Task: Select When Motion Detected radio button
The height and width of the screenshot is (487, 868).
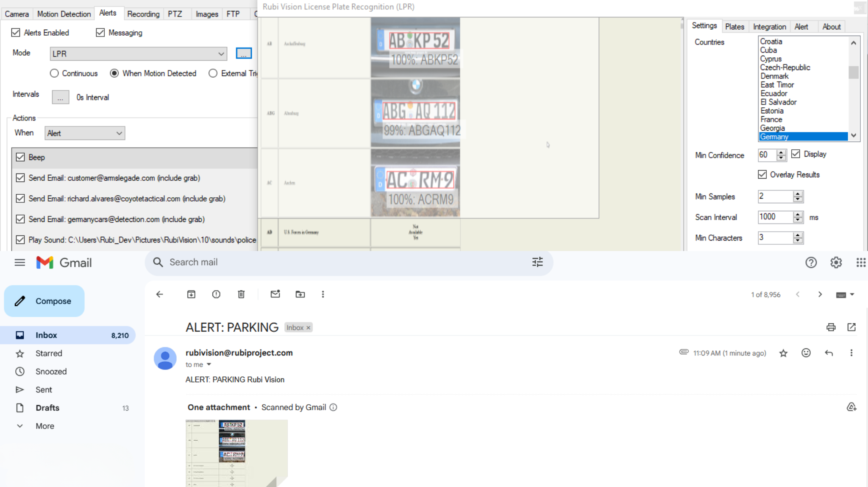Action: coord(114,73)
